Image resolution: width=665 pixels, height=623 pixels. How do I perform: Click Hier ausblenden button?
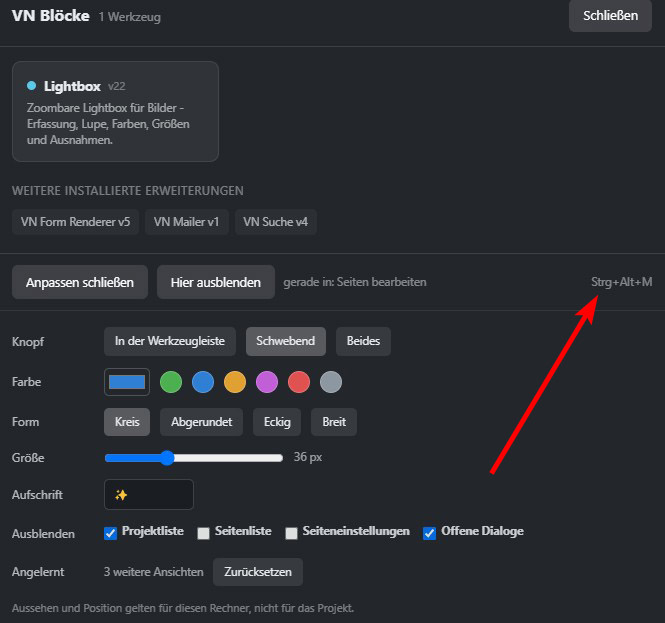pos(215,282)
